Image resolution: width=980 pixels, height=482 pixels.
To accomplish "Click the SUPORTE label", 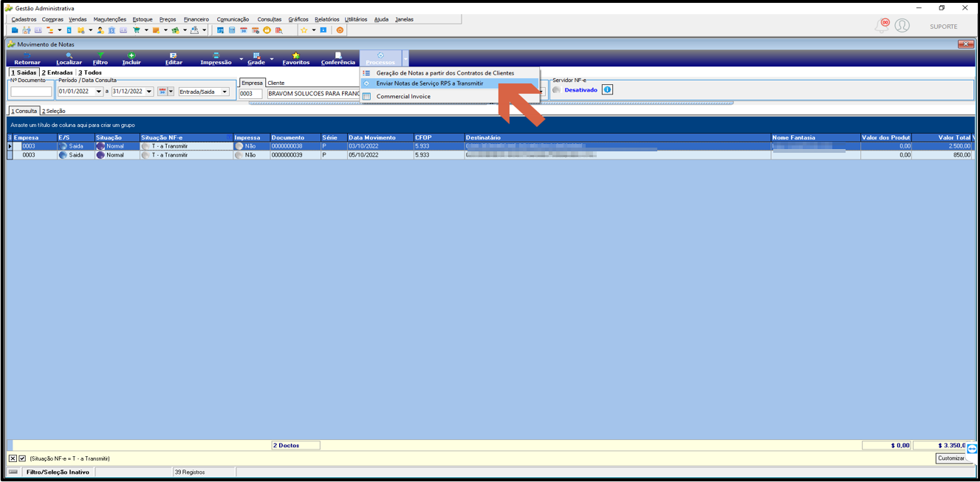I will coord(943,27).
